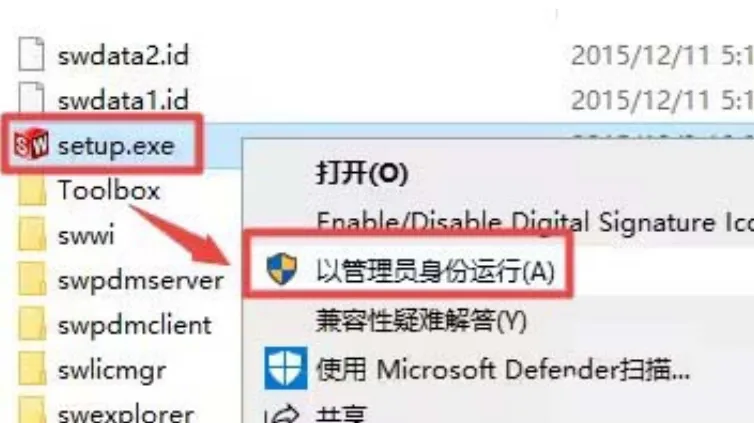Select the swexplorer folder name
Image resolution: width=754 pixels, height=423 pixels.
tap(126, 413)
